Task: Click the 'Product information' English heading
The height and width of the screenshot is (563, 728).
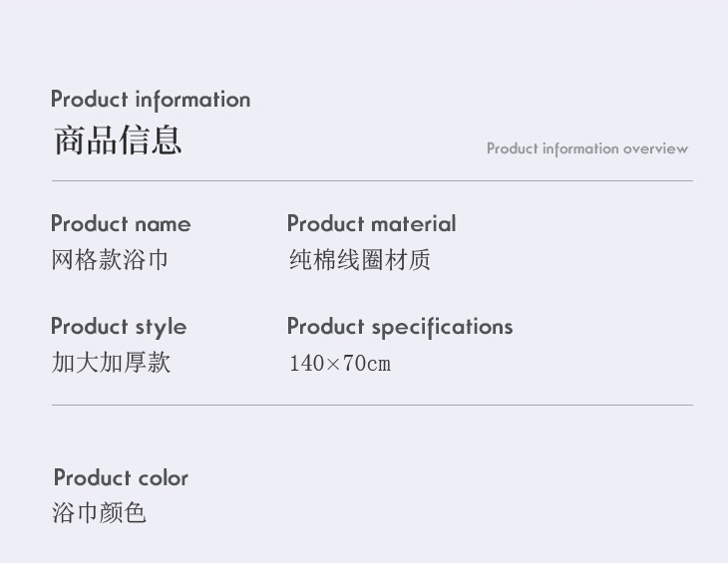Action: point(151,100)
